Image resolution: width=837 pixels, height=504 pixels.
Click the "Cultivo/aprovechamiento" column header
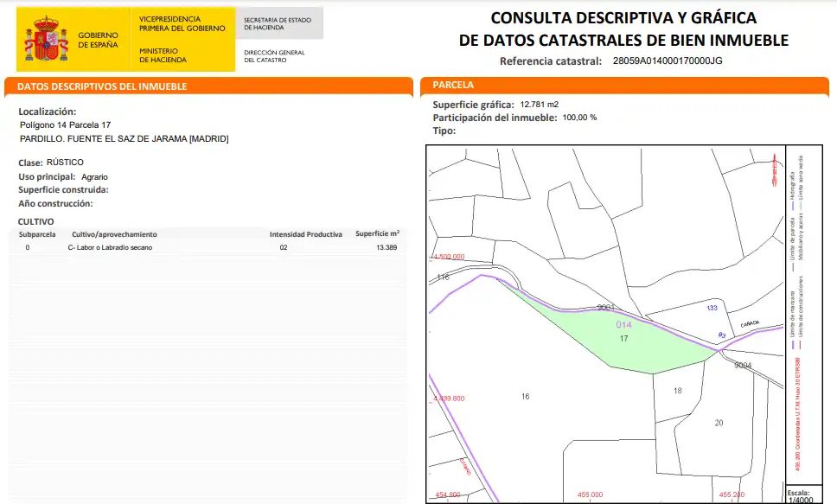(115, 234)
